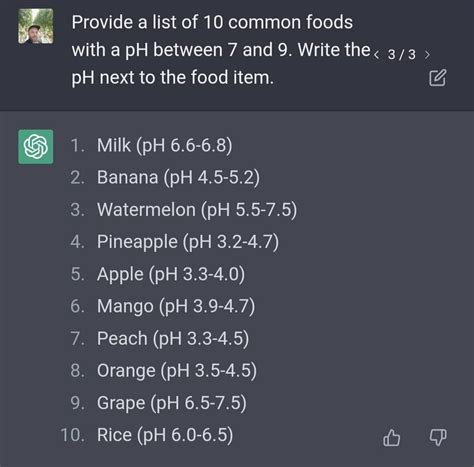
Task: Give the response a thumbs down
Action: [437, 437]
